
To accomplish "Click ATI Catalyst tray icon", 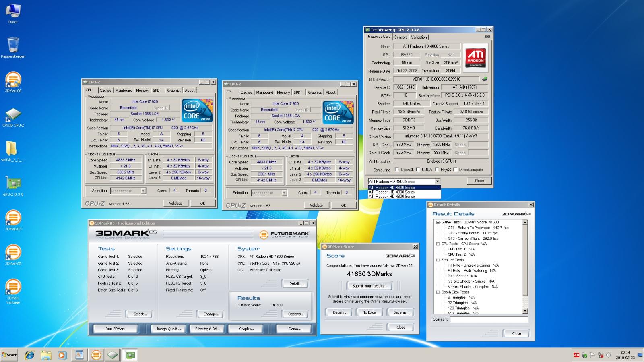I will (576, 355).
